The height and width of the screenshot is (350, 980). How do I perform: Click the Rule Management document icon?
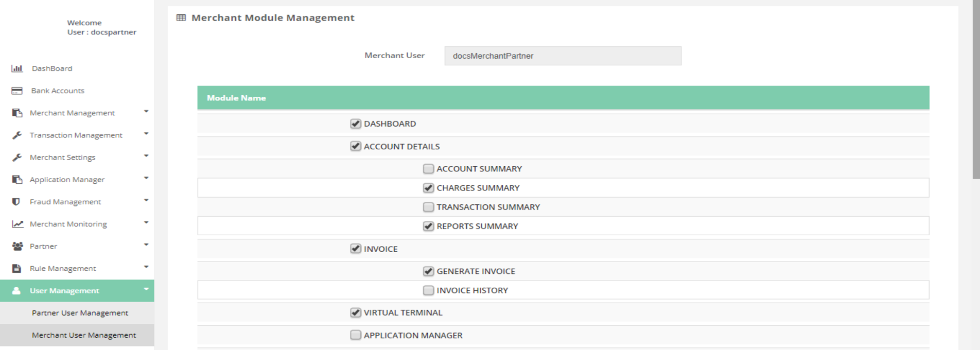pyautogui.click(x=17, y=269)
